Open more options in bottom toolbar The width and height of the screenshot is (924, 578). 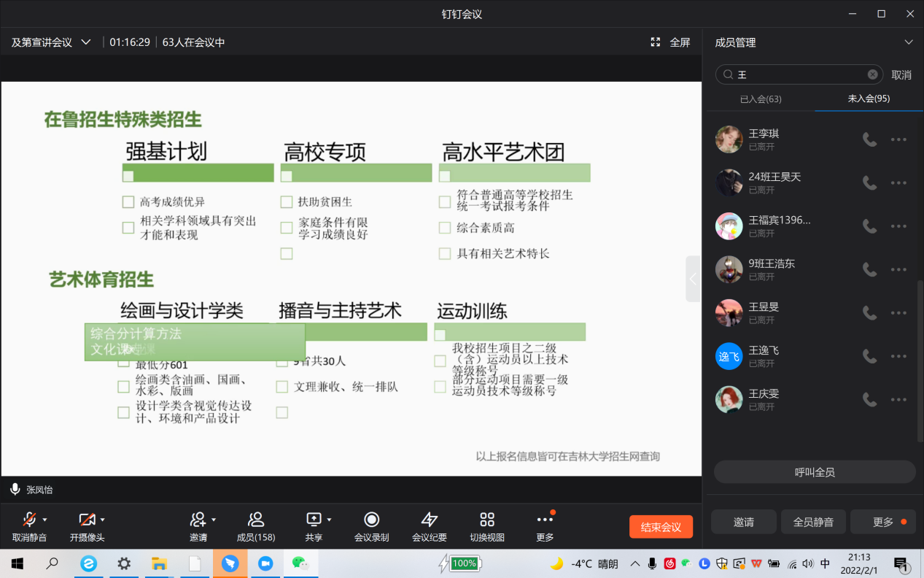coord(545,520)
